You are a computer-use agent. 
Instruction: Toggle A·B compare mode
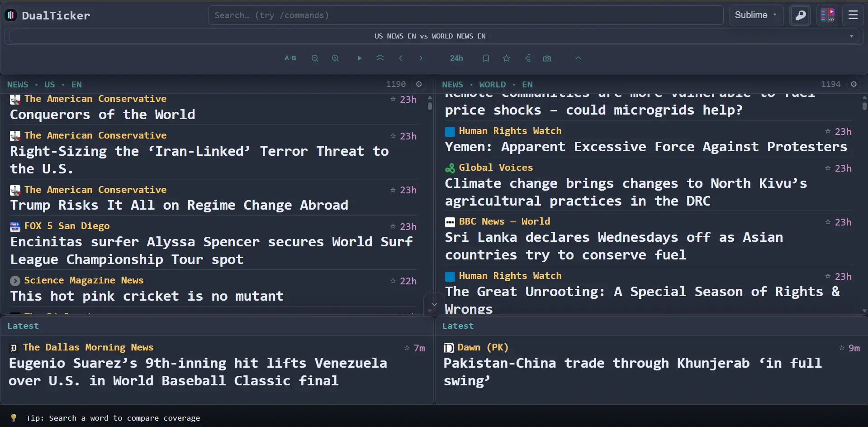pyautogui.click(x=290, y=58)
